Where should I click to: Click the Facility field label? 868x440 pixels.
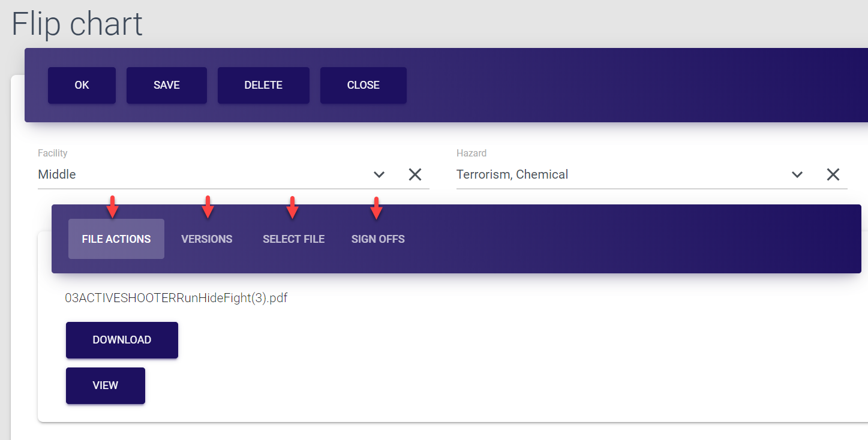pyautogui.click(x=53, y=153)
